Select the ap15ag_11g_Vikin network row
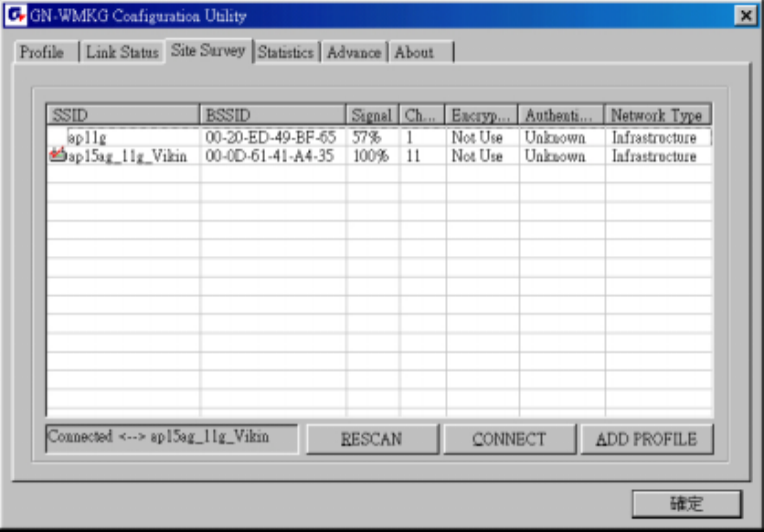Image resolution: width=764 pixels, height=532 pixels. point(379,156)
